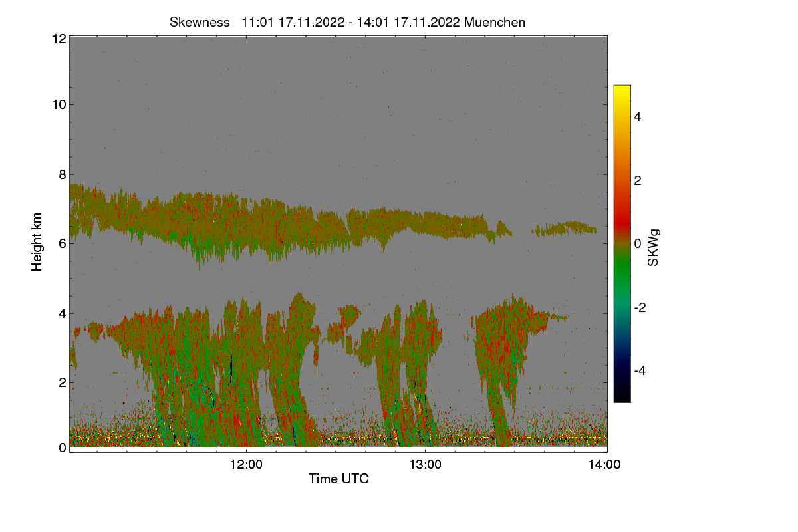Click the height axis label '6'

(62, 243)
